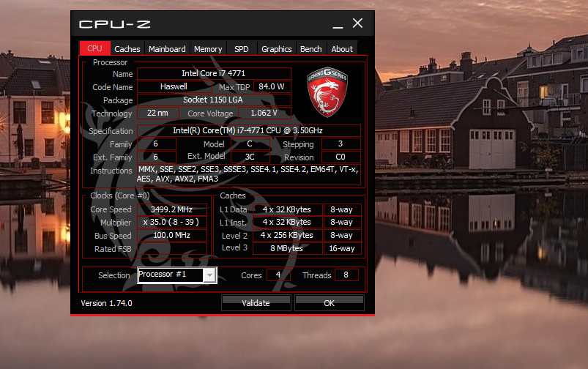Click the Code Name value Haswell
588x369 pixels.
pyautogui.click(x=174, y=86)
